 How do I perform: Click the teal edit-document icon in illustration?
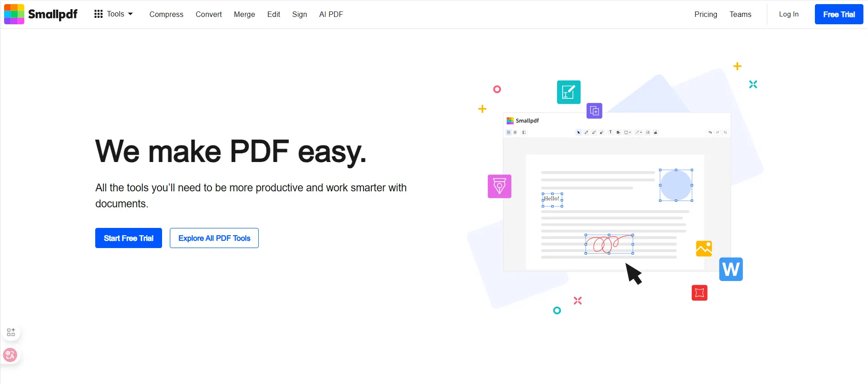pos(569,92)
